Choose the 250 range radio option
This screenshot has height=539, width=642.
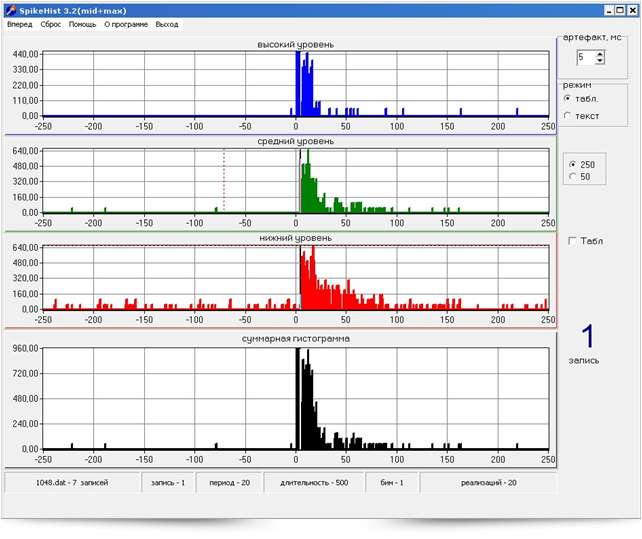[x=572, y=164]
